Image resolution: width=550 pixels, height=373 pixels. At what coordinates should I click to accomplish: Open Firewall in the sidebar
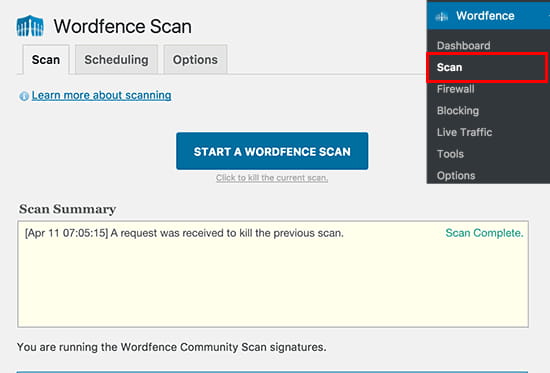point(455,89)
